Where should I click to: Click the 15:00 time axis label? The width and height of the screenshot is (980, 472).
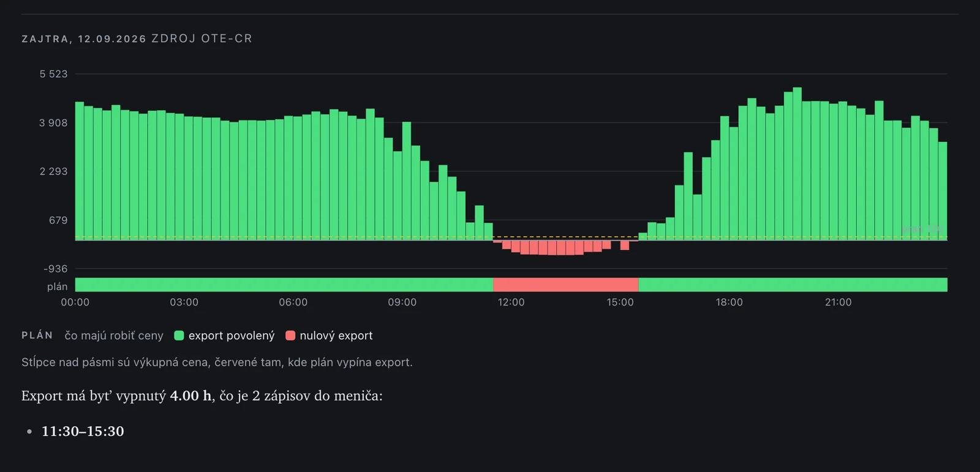[620, 302]
